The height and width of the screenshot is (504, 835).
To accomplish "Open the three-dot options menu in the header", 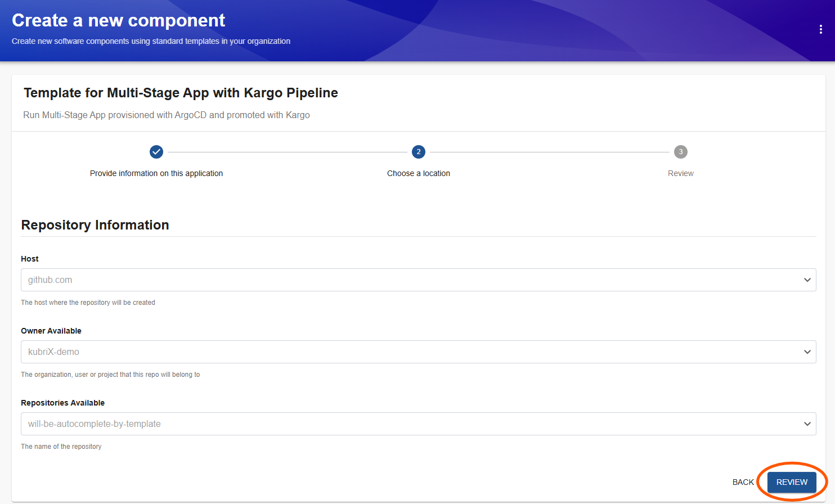I will [820, 29].
